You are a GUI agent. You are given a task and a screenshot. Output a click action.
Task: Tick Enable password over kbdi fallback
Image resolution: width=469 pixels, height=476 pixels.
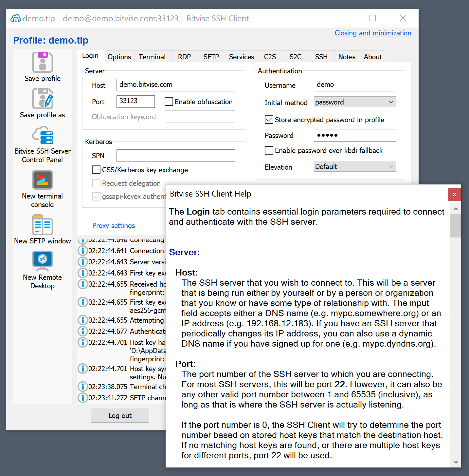coord(269,150)
